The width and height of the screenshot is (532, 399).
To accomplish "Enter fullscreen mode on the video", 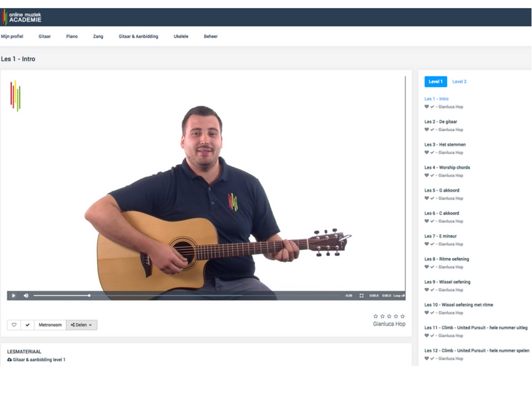I will click(x=362, y=295).
